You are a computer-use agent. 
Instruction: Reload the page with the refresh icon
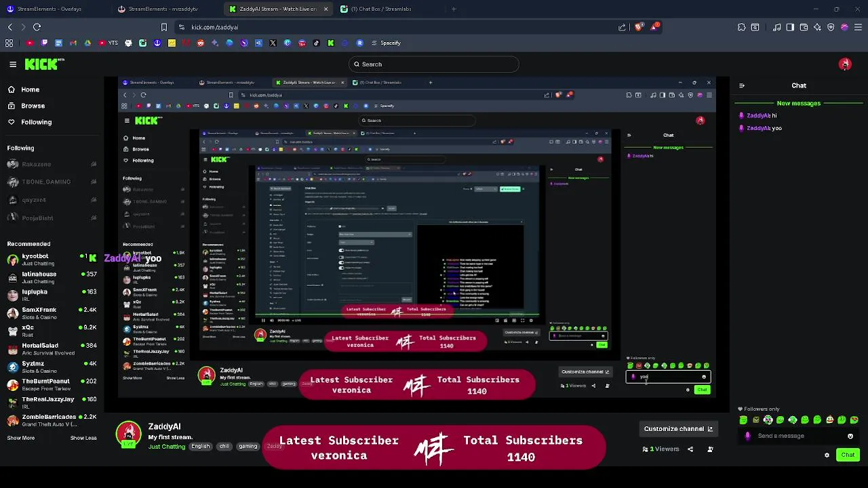tap(37, 27)
